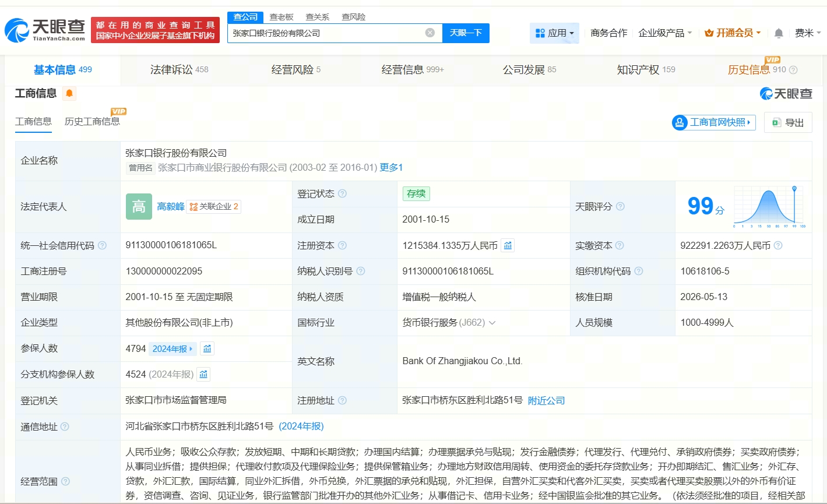
Task: Open the chart icon beside 参保人数 2024年报
Action: [x=207, y=348]
